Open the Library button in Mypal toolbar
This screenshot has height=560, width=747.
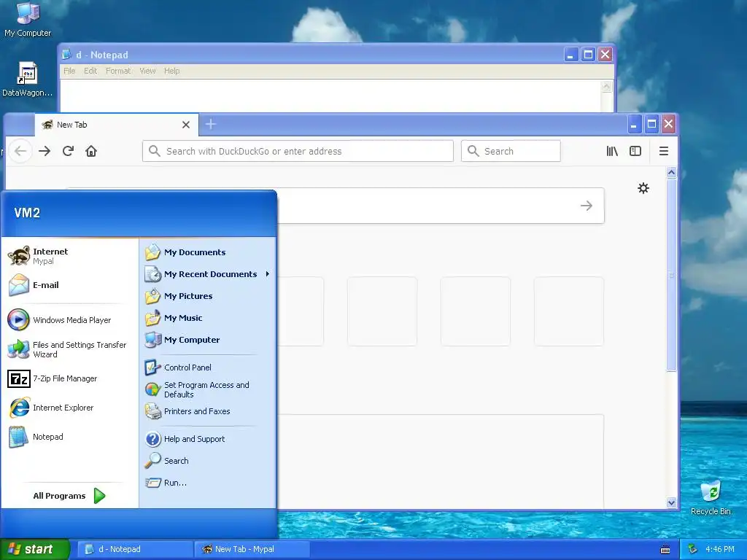[x=612, y=152]
